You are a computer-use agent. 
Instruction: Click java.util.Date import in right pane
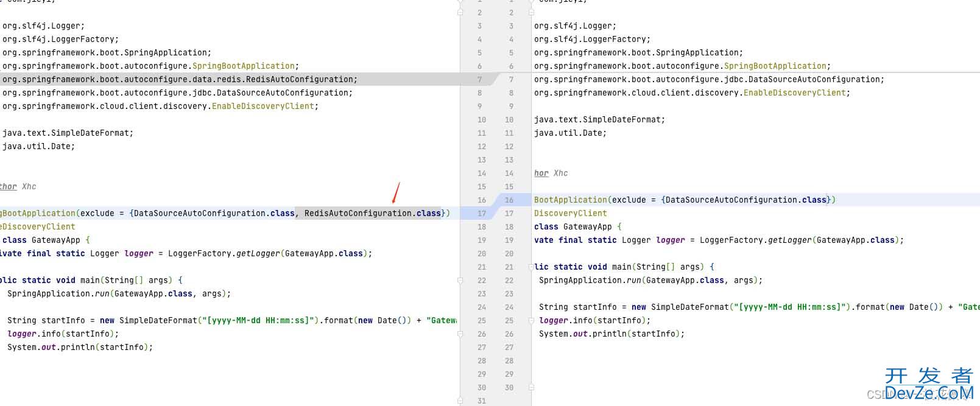[570, 133]
